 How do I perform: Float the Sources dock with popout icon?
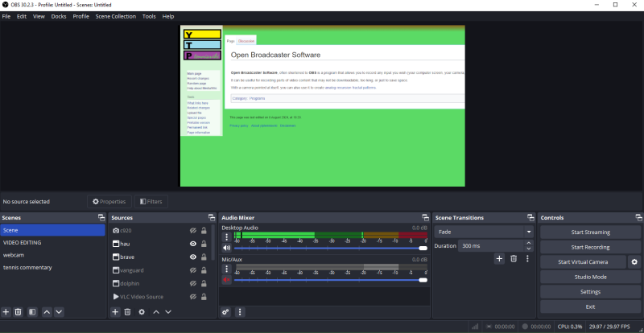(x=212, y=218)
